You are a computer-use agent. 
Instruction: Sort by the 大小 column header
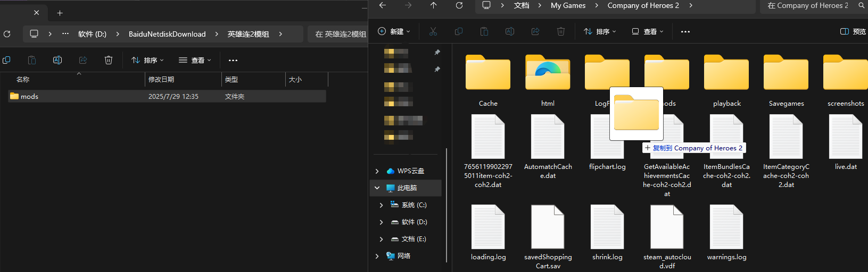point(295,79)
